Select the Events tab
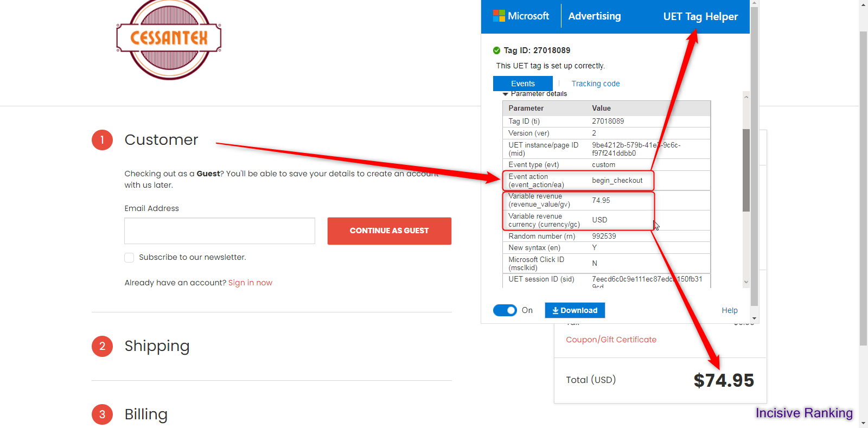Viewport: 868px width, 428px height. (522, 84)
